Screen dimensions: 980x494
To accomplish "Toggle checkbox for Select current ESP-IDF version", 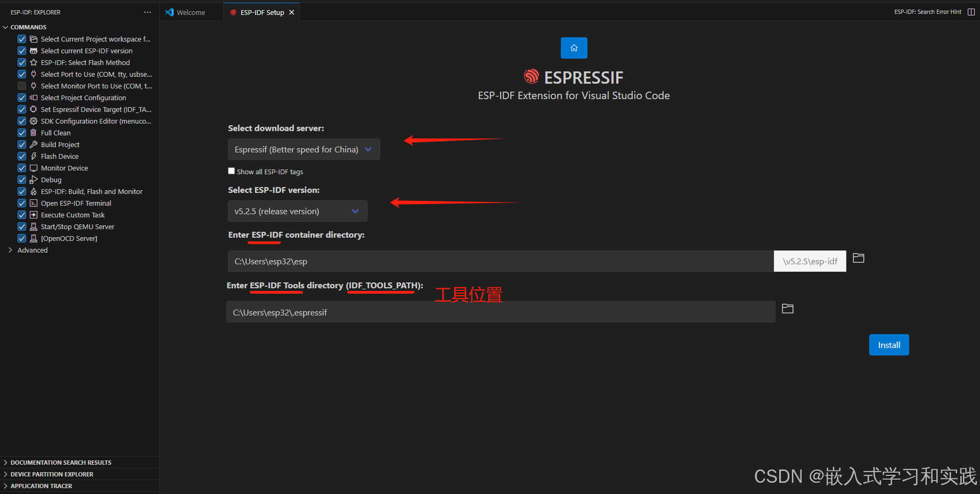I will [x=22, y=51].
